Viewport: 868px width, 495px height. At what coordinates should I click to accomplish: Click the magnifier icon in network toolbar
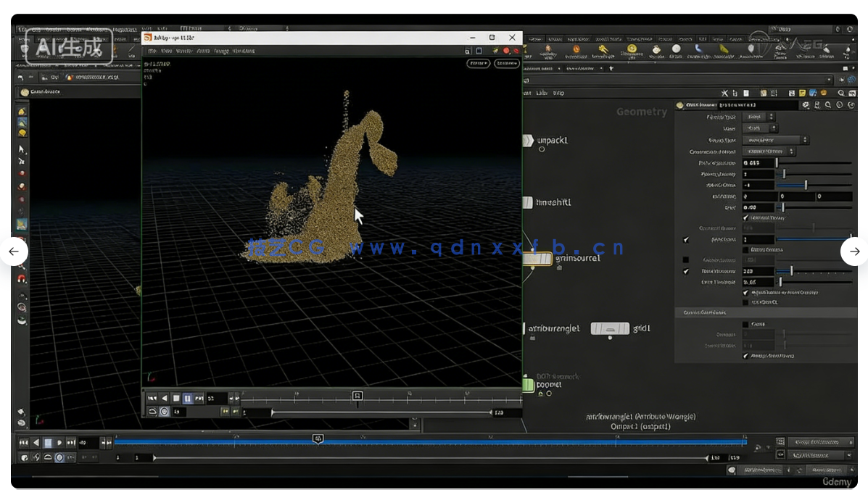(840, 93)
